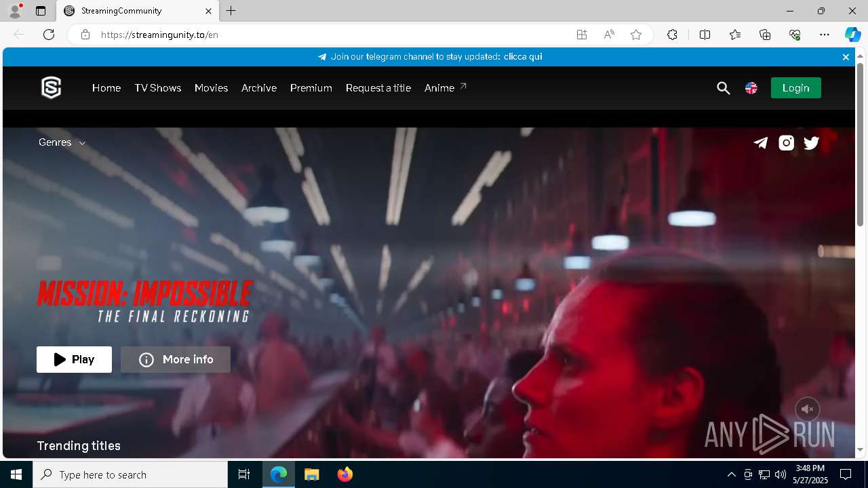Open Task View on the taskbar
This screenshot has height=488, width=868.
[x=244, y=474]
